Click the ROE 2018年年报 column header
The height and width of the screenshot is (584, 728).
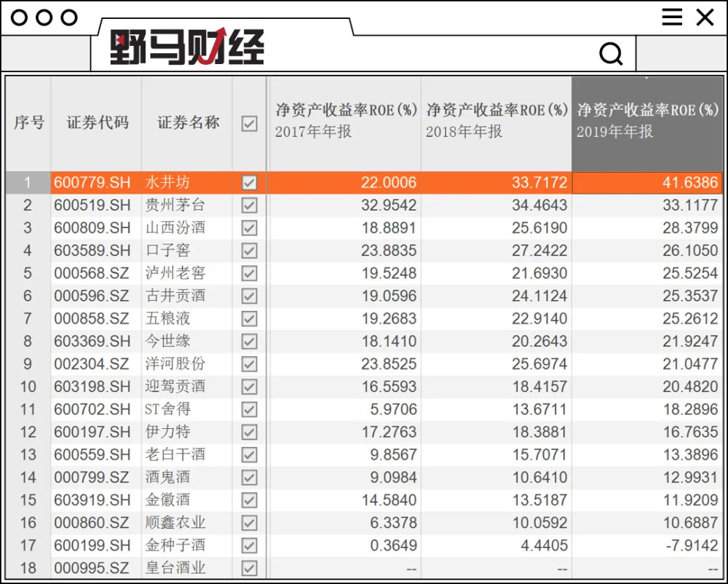[x=496, y=123]
